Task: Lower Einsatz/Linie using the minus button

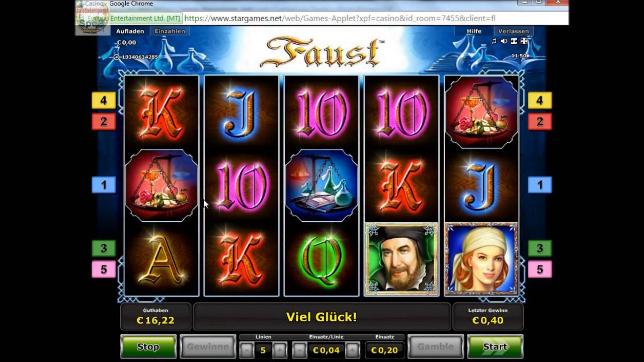Action: click(x=299, y=349)
